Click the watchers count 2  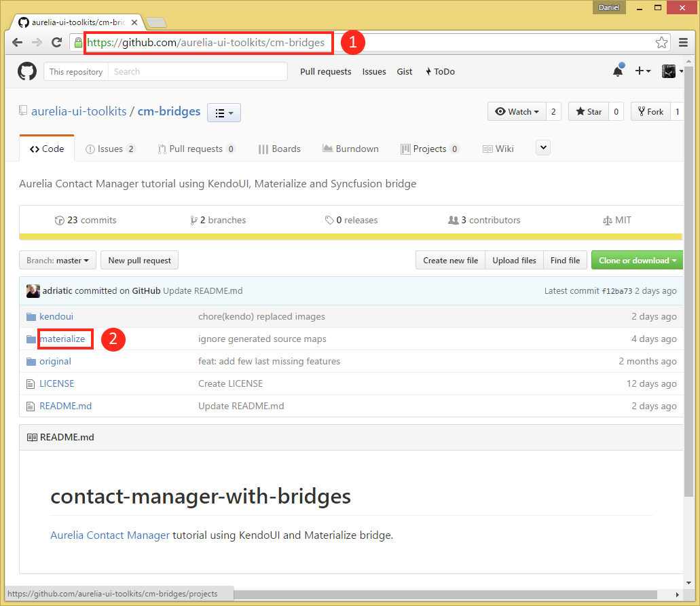point(553,111)
